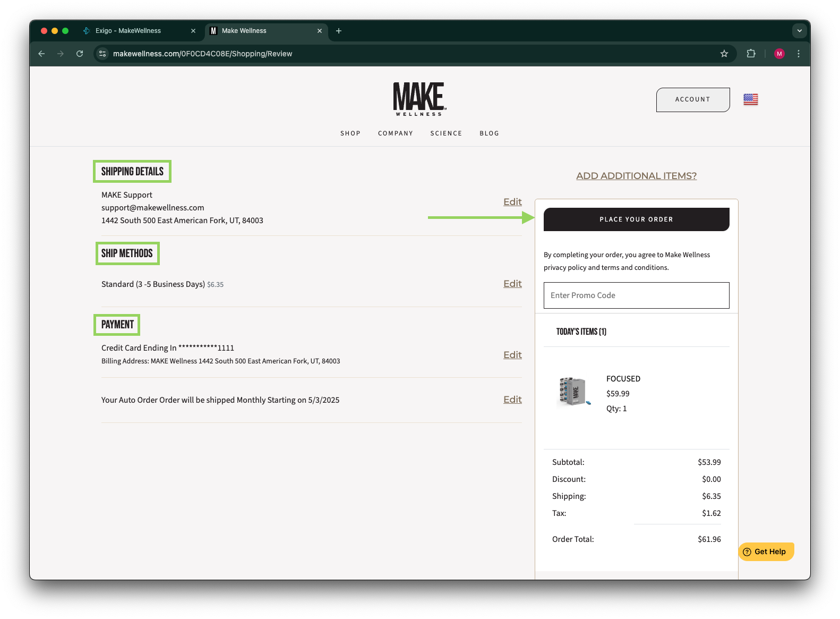This screenshot has height=619, width=840.
Task: Click the ADD ADDITIONAL ITEMS? link
Action: (x=636, y=176)
